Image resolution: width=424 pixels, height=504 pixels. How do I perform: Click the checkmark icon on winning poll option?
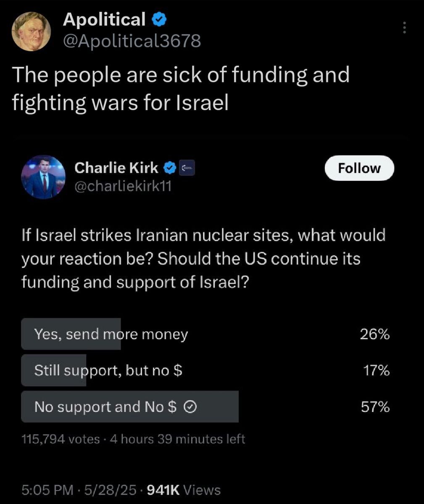[190, 407]
